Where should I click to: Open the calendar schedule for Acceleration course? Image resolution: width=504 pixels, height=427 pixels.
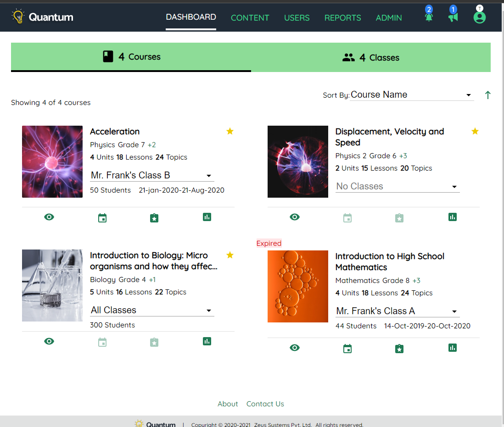pyautogui.click(x=102, y=218)
